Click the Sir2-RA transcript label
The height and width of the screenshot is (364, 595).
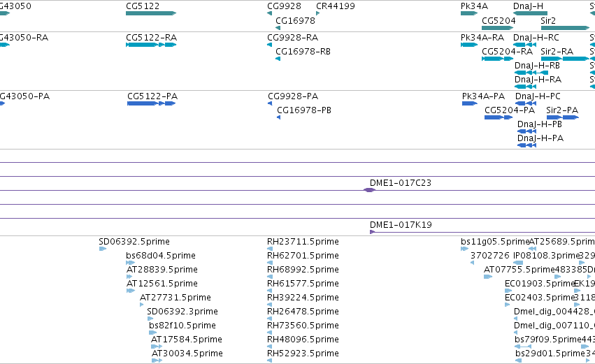pos(557,52)
